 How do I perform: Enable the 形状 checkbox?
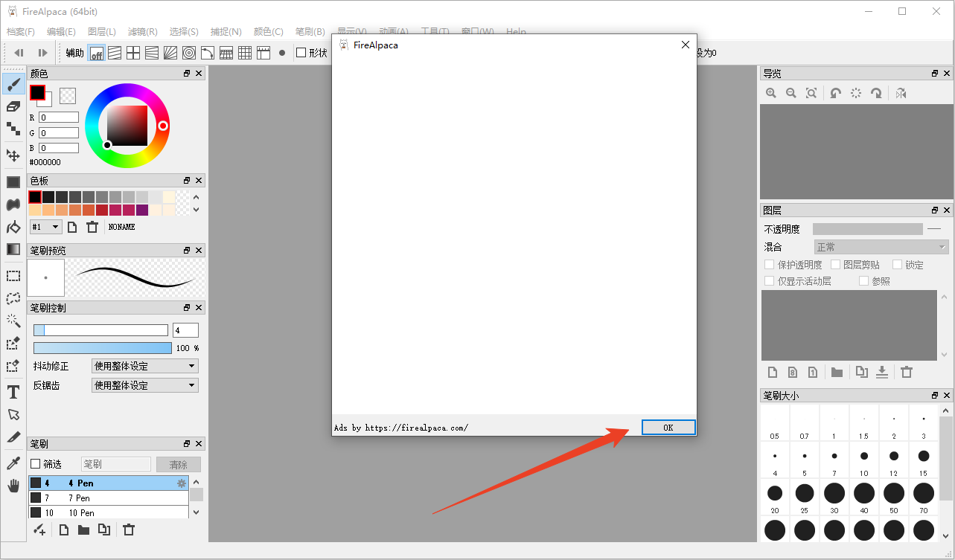tap(301, 53)
